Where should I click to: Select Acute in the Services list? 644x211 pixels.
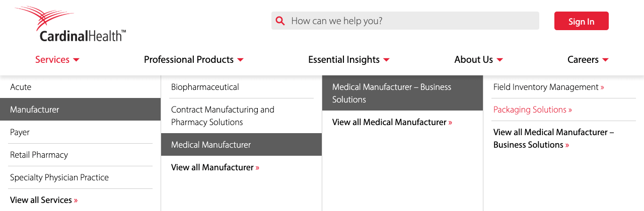80,87
